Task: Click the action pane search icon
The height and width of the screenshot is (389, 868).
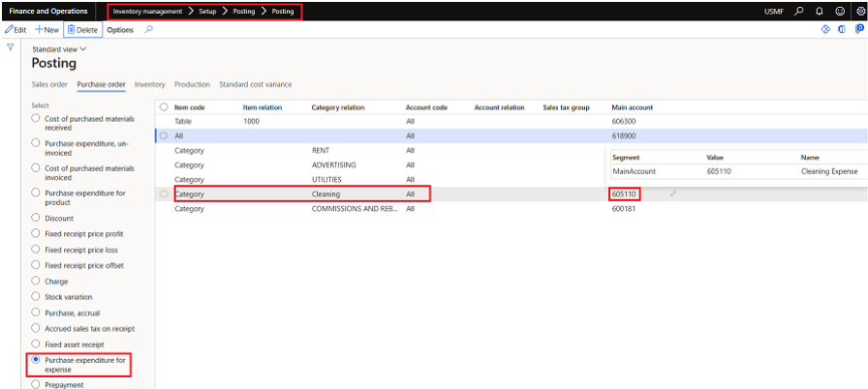Action: [148, 30]
